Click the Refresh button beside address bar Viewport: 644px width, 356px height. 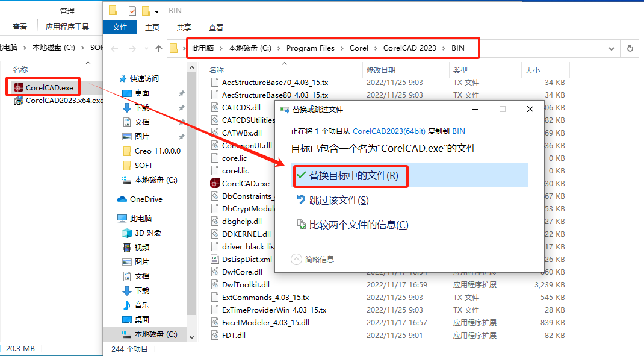pos(630,49)
